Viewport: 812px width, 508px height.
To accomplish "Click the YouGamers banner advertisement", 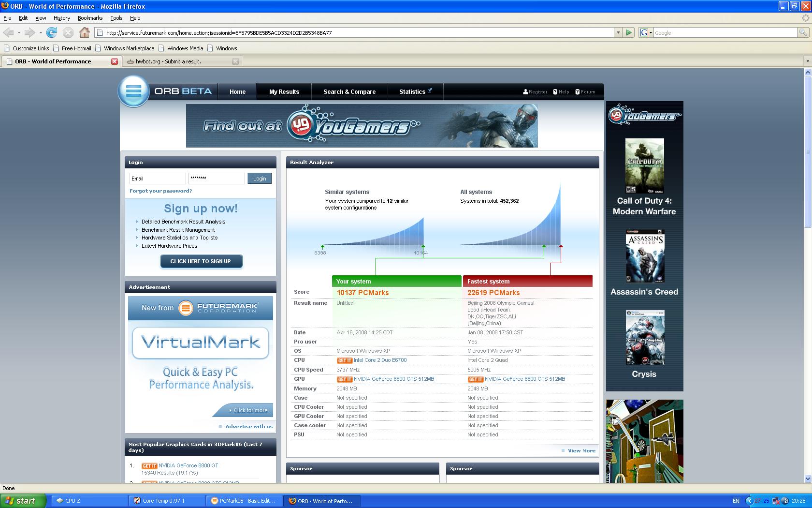I will (x=362, y=126).
